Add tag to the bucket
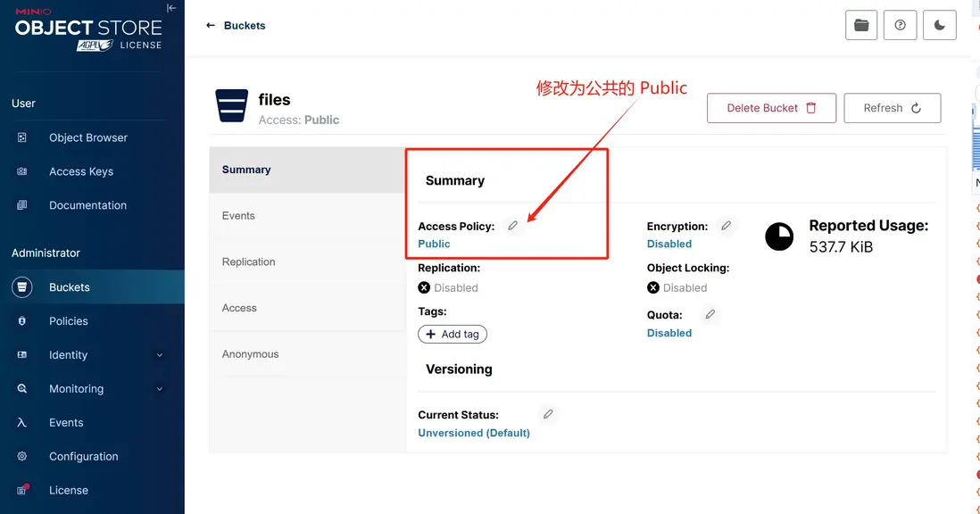Viewport: 980px width, 514px height. point(453,334)
